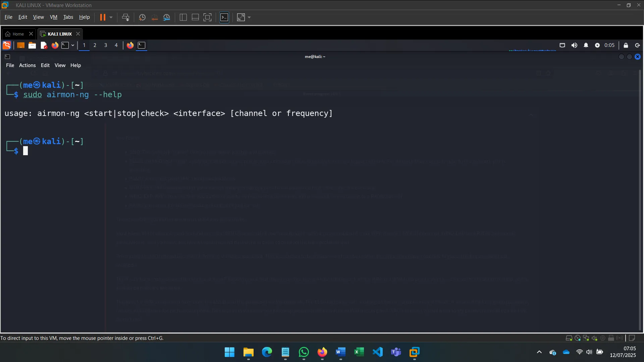Pause the virtual machine
This screenshot has width=644, height=362.
103,17
